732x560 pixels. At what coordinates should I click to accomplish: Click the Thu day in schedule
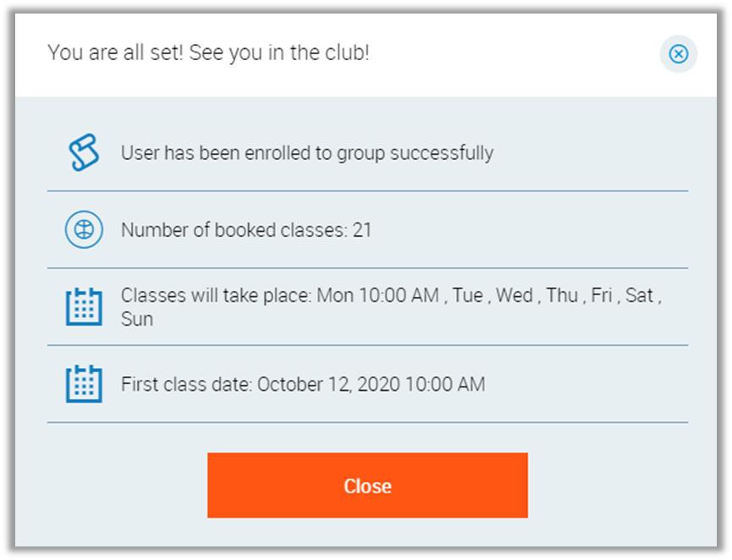point(562,296)
